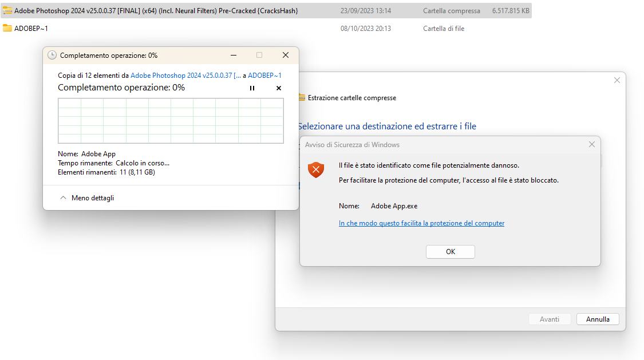Image resolution: width=644 pixels, height=360 pixels.
Task: Open the source link Adobe Photoshop 2024 v25.0.0.37
Action: click(185, 76)
